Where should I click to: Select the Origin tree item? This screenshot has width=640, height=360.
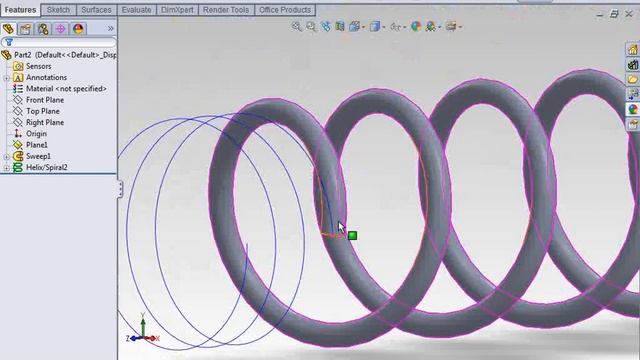36,133
